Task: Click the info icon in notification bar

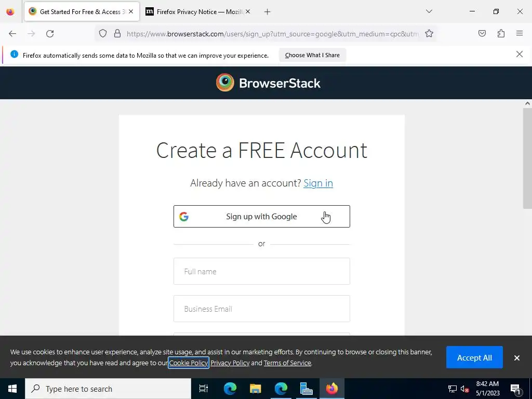Action: point(14,54)
